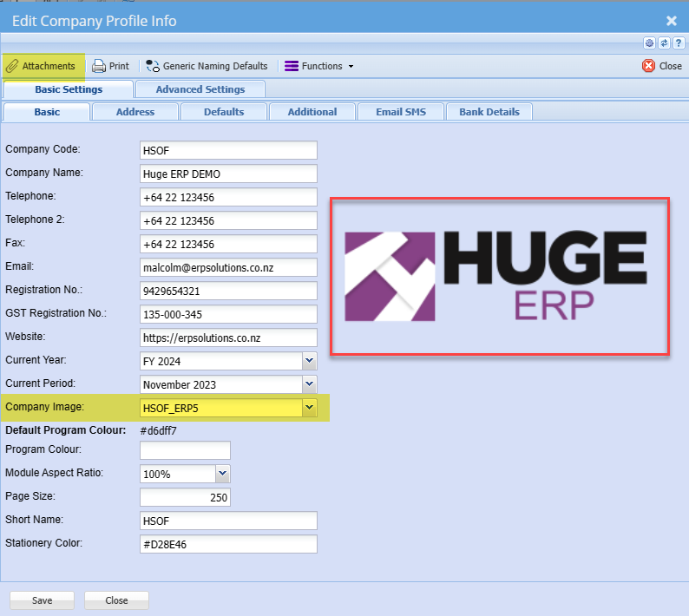Open the Functions menu

(x=319, y=66)
